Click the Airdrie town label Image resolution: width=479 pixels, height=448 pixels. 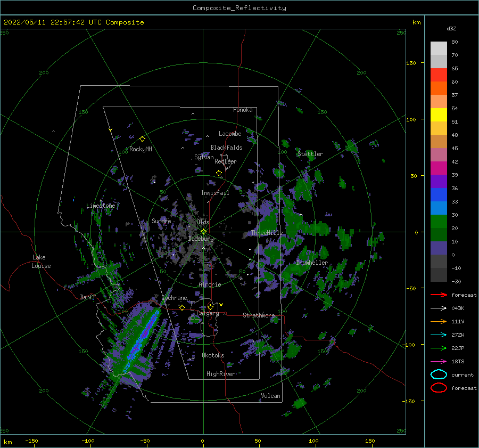click(210, 284)
